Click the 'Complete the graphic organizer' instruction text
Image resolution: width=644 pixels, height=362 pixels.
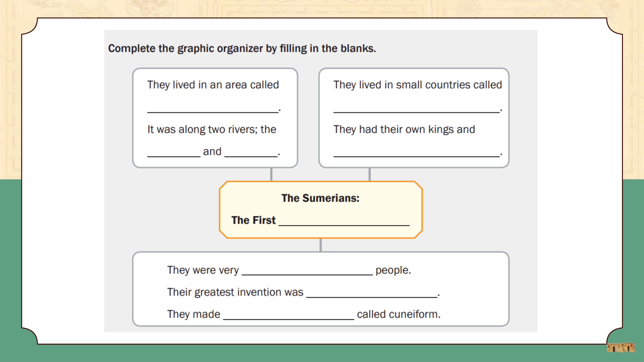242,49
